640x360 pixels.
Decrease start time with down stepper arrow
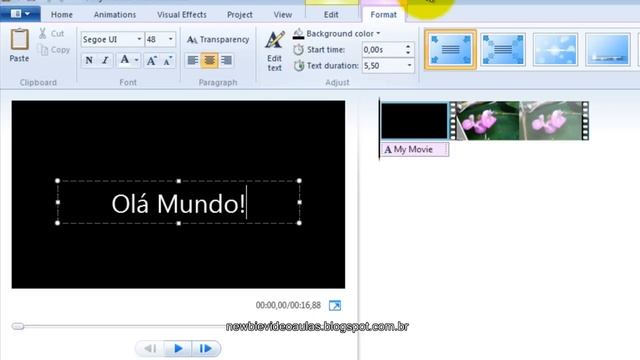click(408, 53)
